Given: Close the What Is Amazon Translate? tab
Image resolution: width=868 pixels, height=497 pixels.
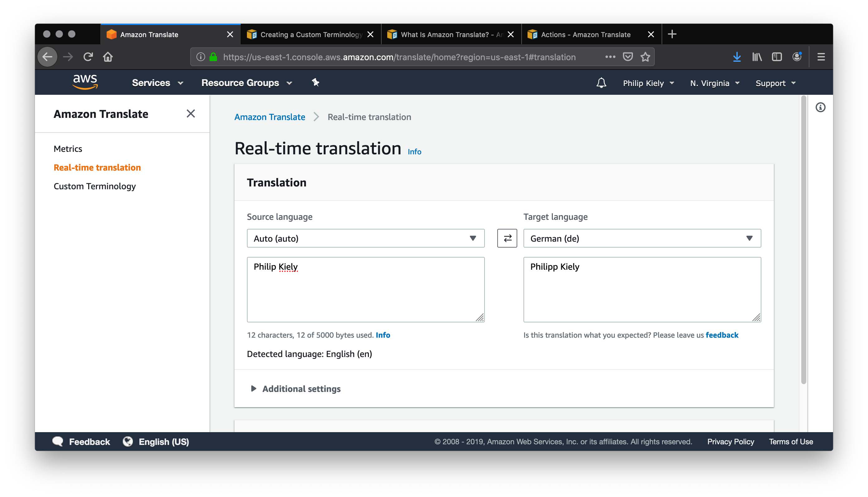Looking at the screenshot, I should click(511, 35).
